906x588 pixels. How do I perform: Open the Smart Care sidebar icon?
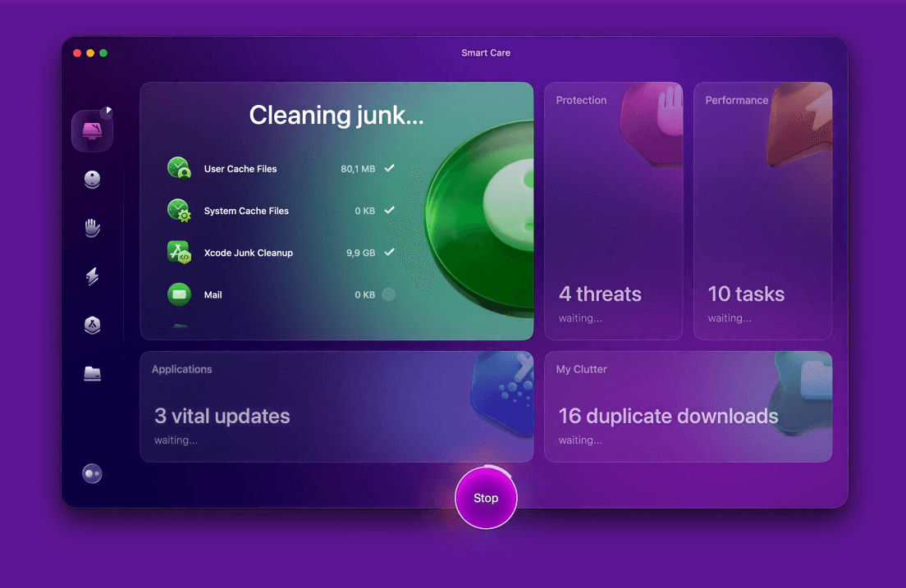pos(92,129)
